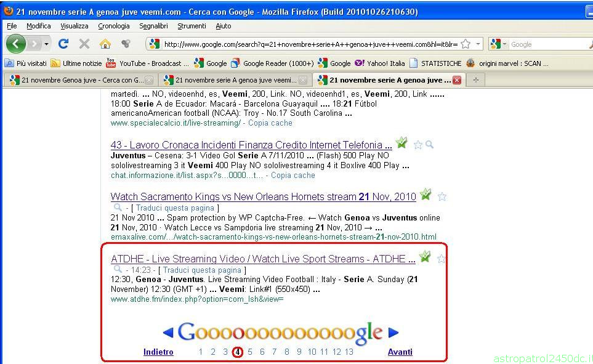Viewport: 593px width, 364px height.
Task: Close the first tab via its X
Action: tap(149, 80)
